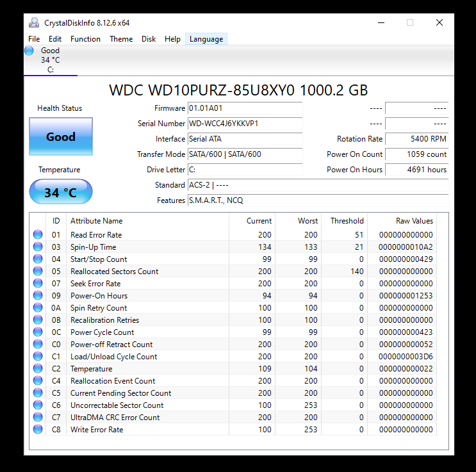Click status orb for Power Cycle Count
This screenshot has width=476, height=472.
[x=38, y=332]
